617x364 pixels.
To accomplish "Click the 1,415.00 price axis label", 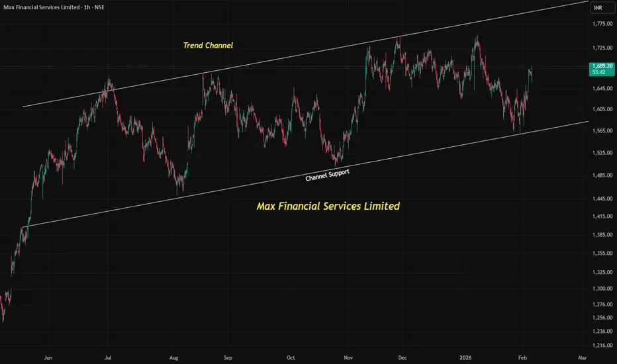I will [x=602, y=216].
